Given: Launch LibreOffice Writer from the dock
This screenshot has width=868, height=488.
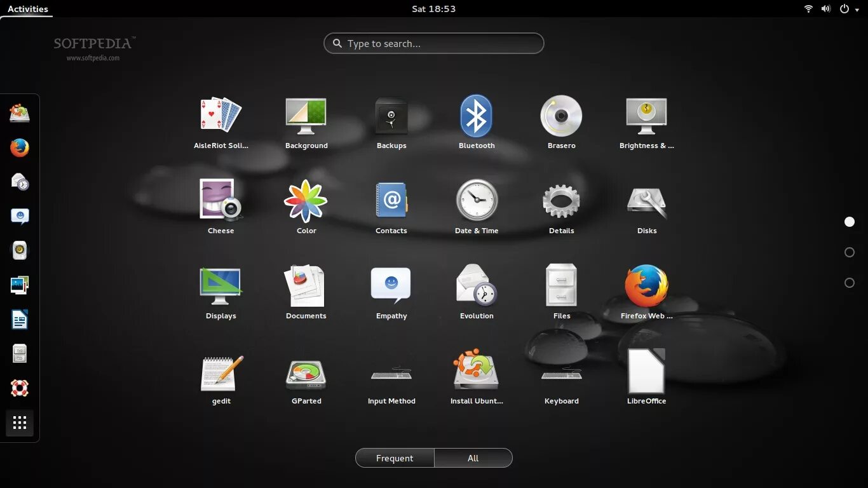Looking at the screenshot, I should [x=20, y=319].
